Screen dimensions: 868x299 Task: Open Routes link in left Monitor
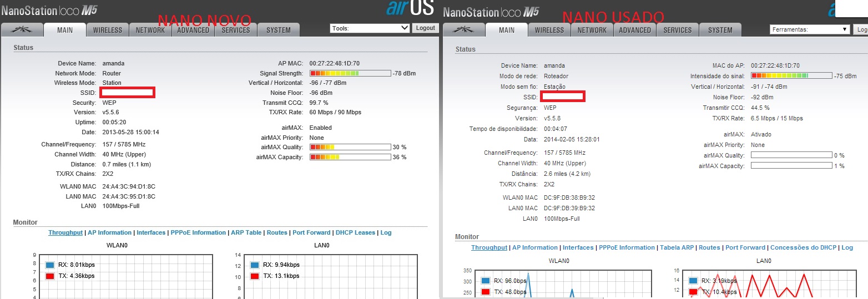277,233
